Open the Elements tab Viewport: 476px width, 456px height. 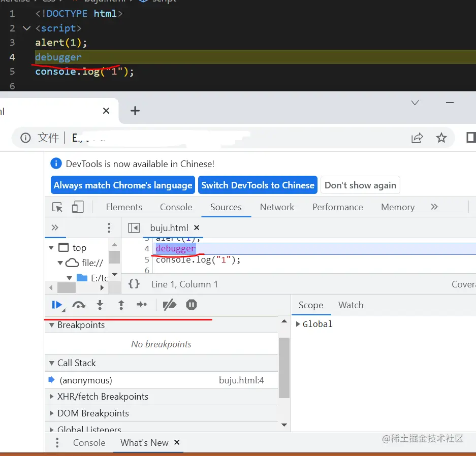point(124,207)
